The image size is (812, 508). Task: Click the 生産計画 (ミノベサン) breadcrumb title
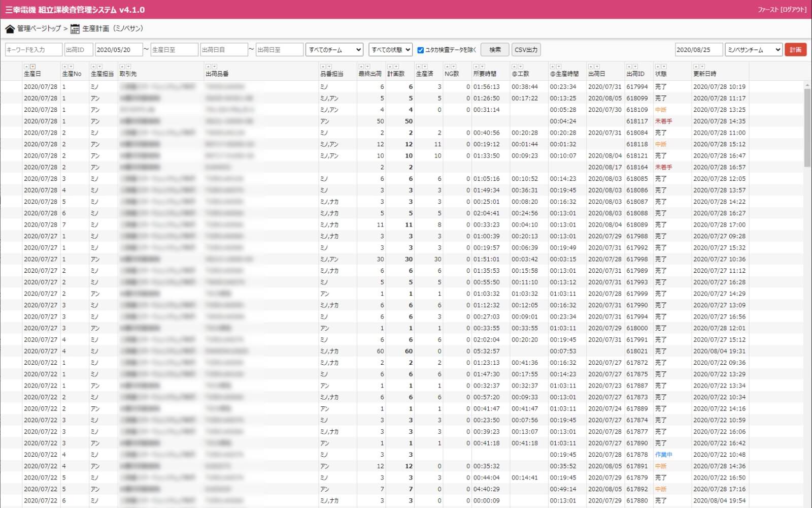coord(113,28)
